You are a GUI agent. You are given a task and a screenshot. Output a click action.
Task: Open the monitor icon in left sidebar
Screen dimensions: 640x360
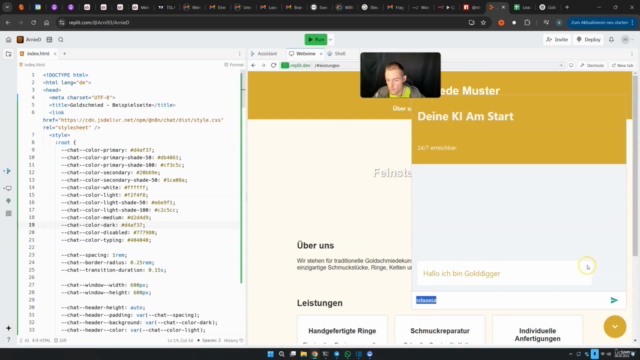[8, 188]
